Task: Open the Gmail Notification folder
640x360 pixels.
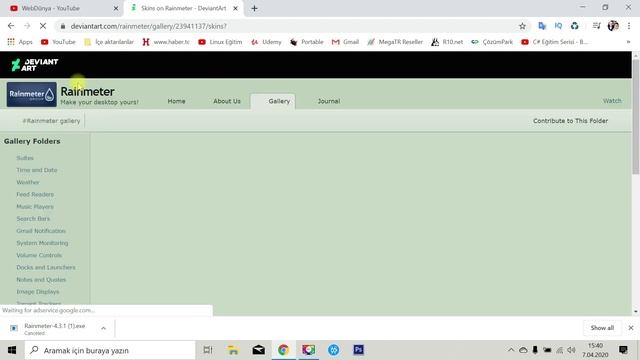Action: 41,231
